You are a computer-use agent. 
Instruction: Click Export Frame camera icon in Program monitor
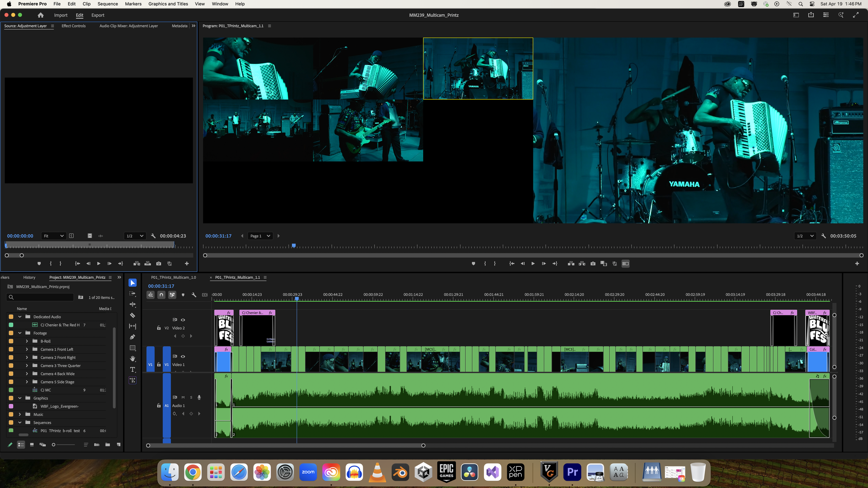pos(593,264)
